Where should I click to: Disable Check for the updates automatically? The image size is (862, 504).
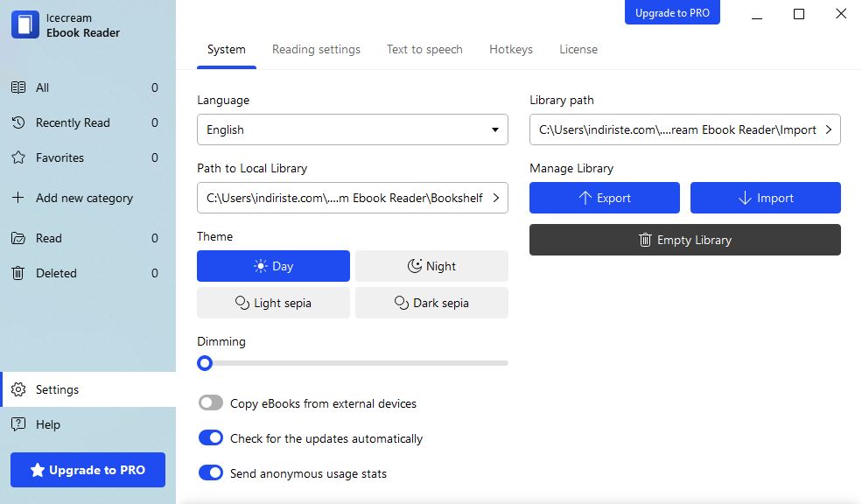tap(211, 438)
